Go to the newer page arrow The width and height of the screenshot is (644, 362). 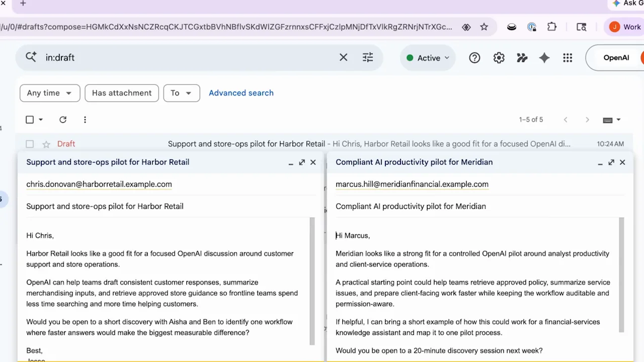(566, 120)
